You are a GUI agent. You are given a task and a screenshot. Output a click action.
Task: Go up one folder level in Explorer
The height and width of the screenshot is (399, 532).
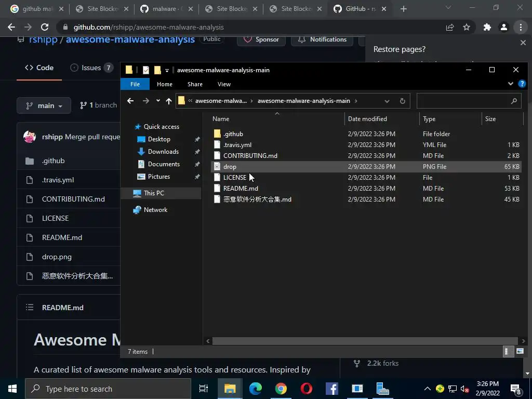pos(169,101)
